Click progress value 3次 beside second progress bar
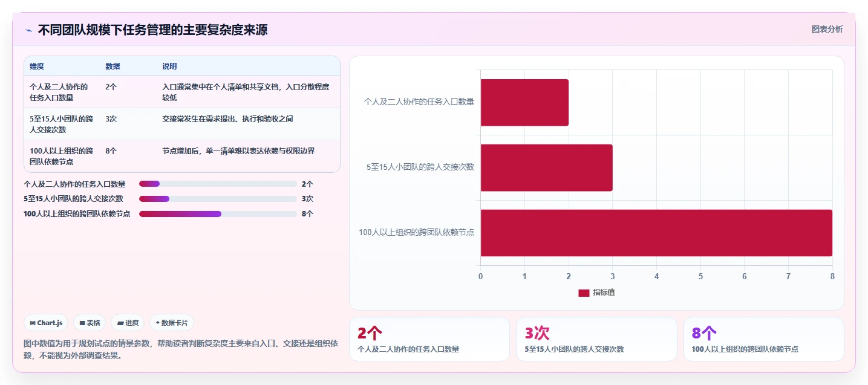Viewport: 868px width, 385px height. tap(307, 199)
